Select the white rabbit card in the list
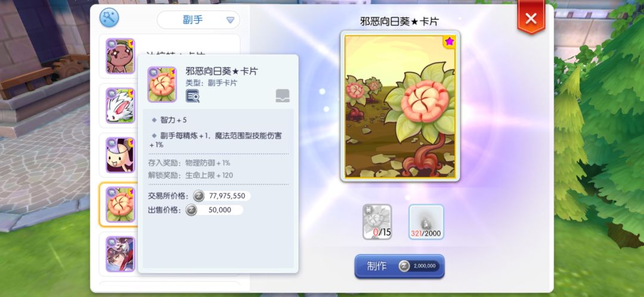644x297 pixels. pyautogui.click(x=120, y=105)
